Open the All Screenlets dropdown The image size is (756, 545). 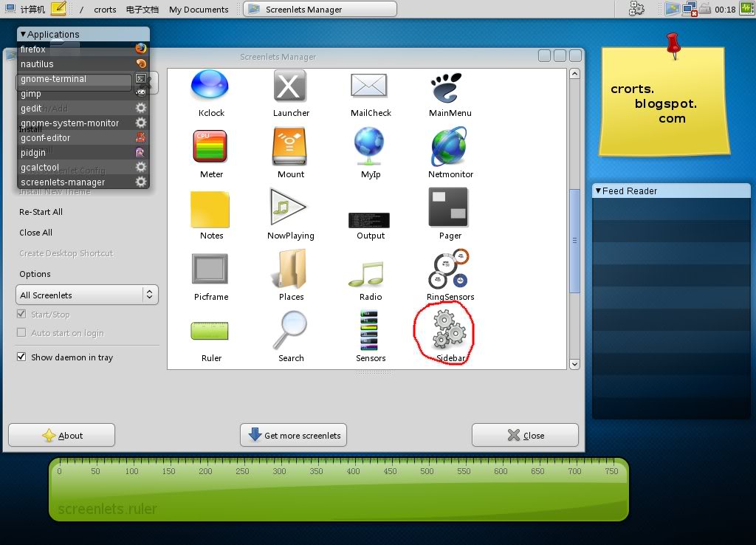pyautogui.click(x=87, y=295)
